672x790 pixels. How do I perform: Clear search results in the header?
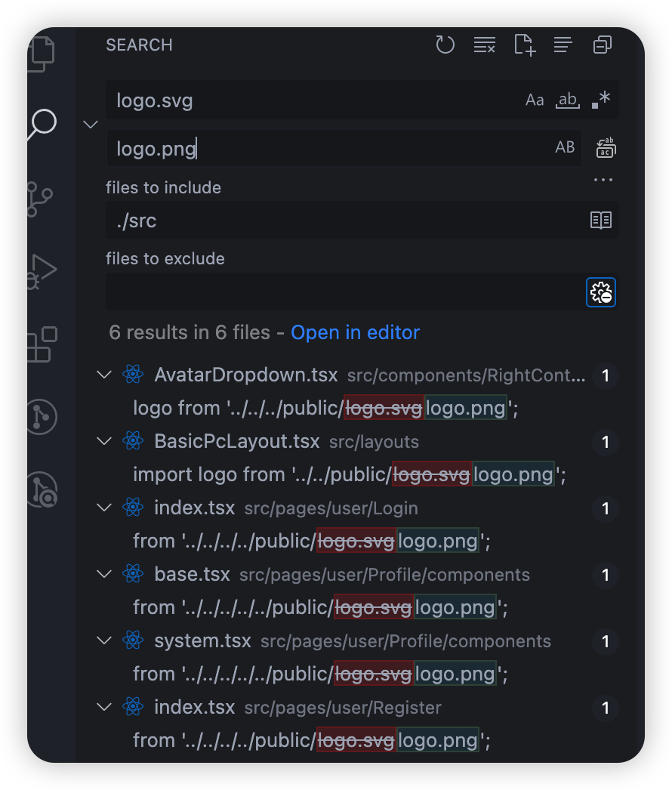click(485, 45)
